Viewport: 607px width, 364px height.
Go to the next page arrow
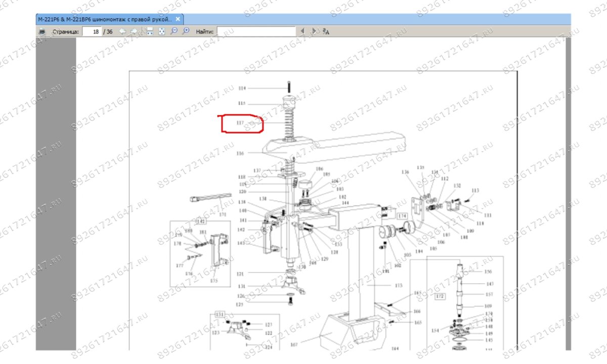click(134, 31)
